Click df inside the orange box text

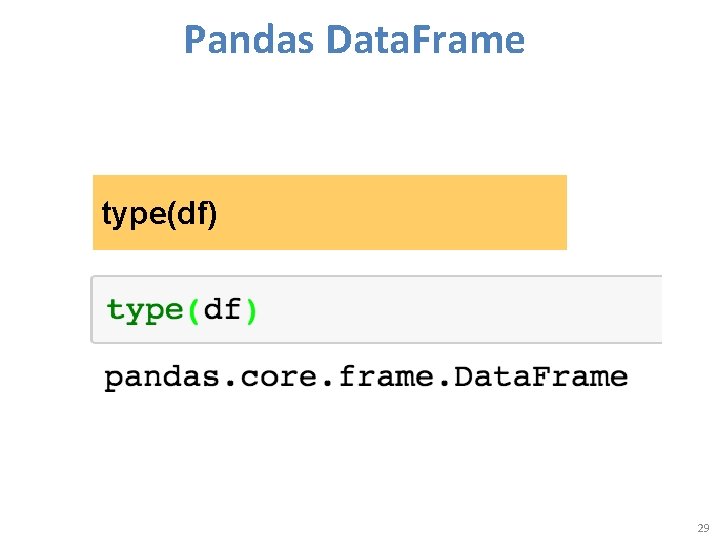point(189,213)
